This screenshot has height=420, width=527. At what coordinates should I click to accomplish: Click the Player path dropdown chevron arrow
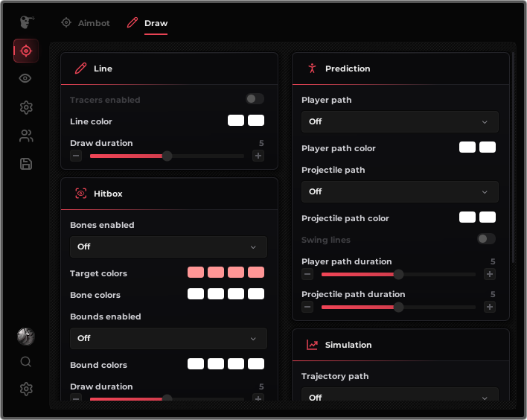(x=485, y=122)
